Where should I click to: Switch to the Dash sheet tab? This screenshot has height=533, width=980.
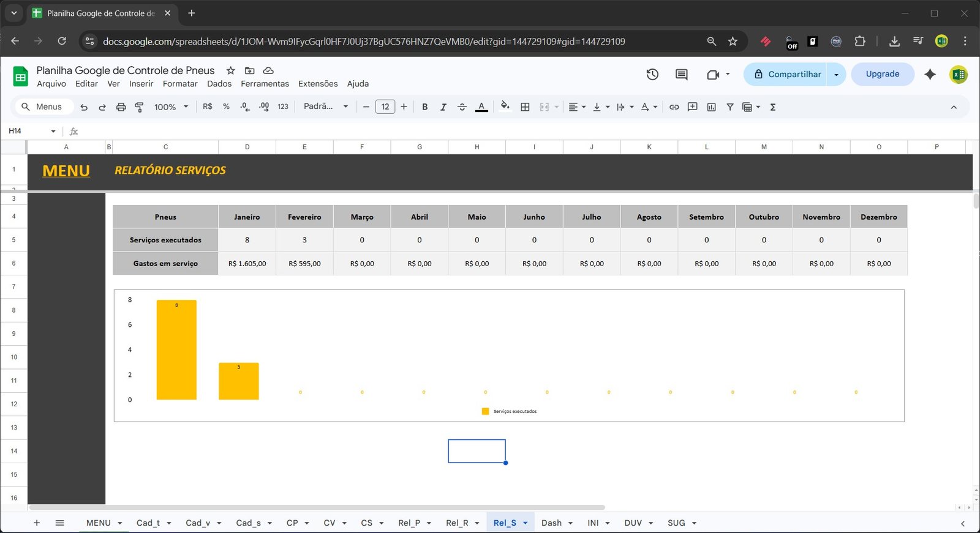coord(551,523)
